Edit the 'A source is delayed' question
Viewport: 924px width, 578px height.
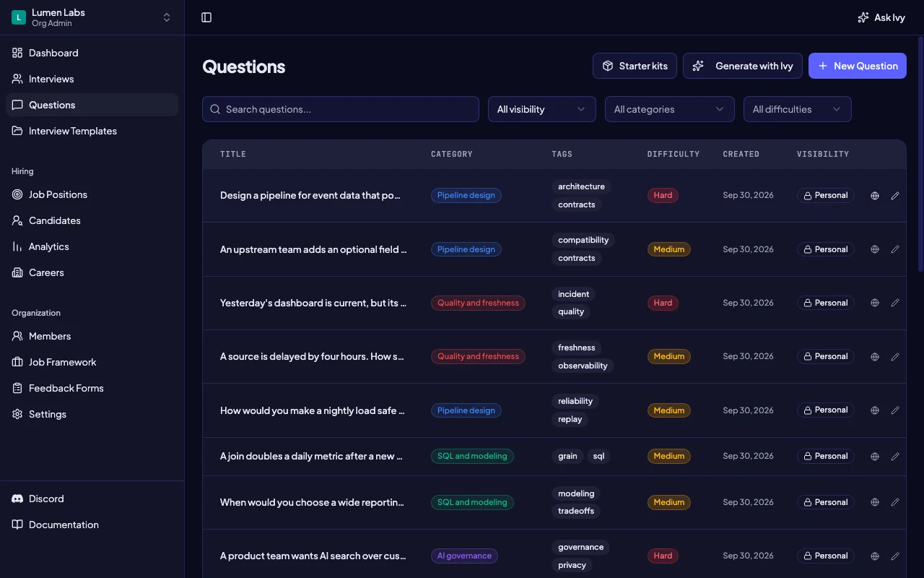pos(895,356)
